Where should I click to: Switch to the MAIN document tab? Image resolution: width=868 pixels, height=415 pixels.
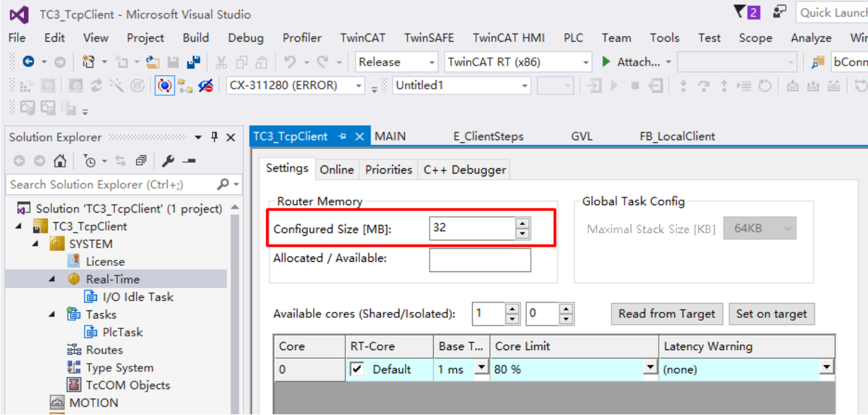point(390,136)
